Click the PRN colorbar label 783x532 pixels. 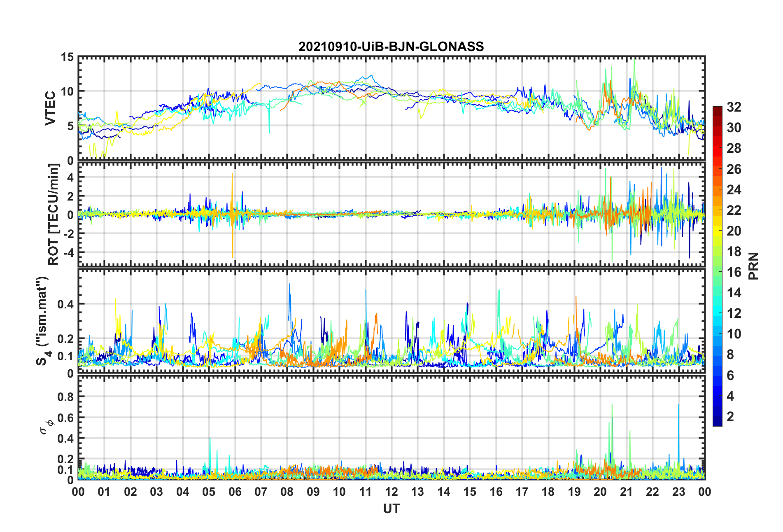[754, 266]
